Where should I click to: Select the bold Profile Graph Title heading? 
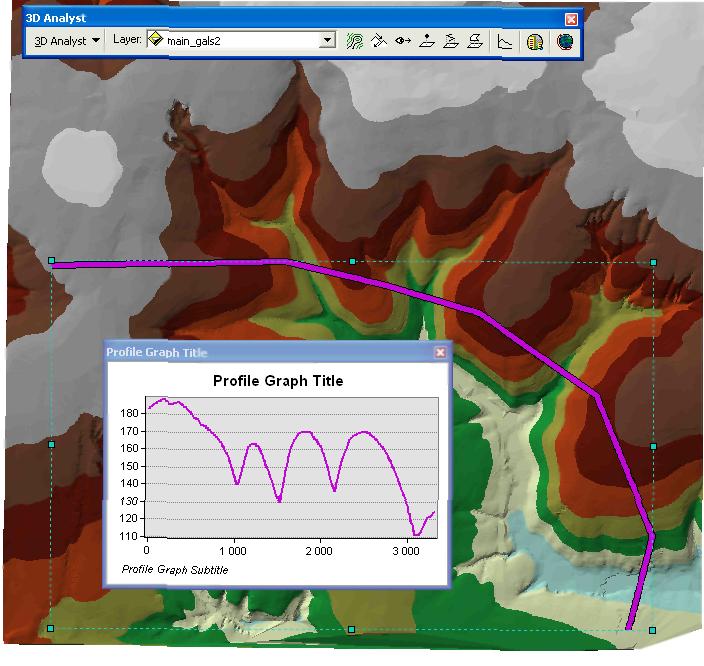[x=278, y=381]
